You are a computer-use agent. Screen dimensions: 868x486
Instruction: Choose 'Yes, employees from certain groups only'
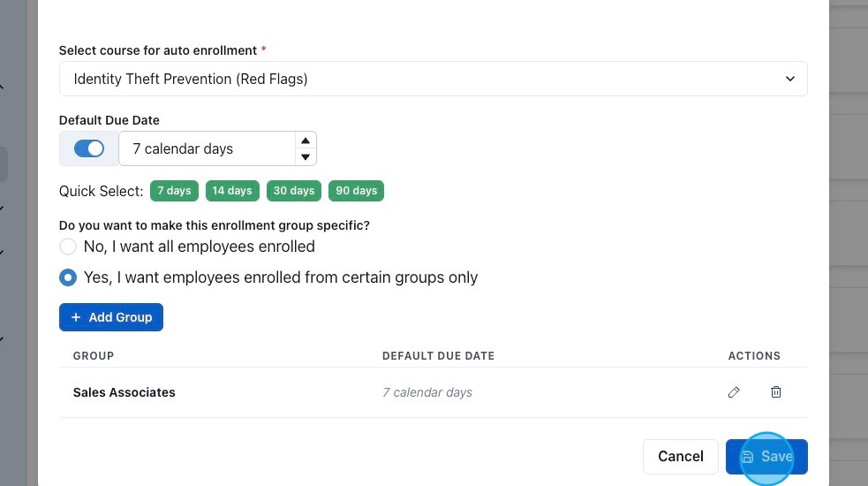[68, 277]
